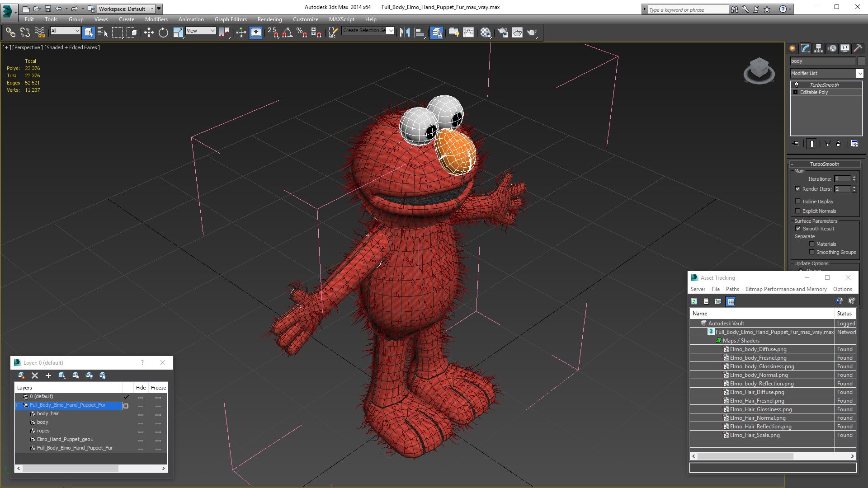Click Pin Stack button under modifier stack
868x488 pixels.
point(796,144)
